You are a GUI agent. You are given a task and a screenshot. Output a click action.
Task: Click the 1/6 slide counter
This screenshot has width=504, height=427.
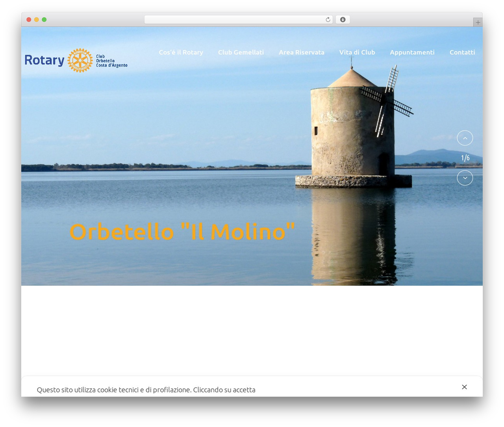tap(465, 158)
